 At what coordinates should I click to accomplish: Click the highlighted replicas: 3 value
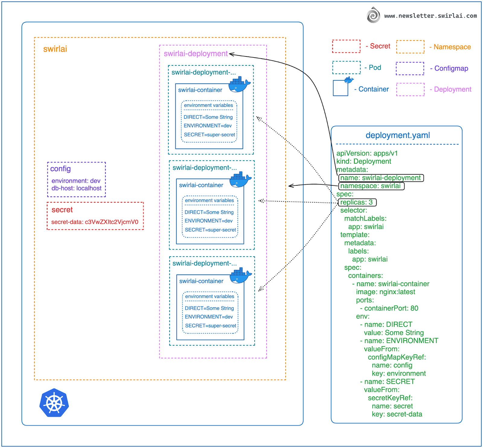pyautogui.click(x=357, y=203)
